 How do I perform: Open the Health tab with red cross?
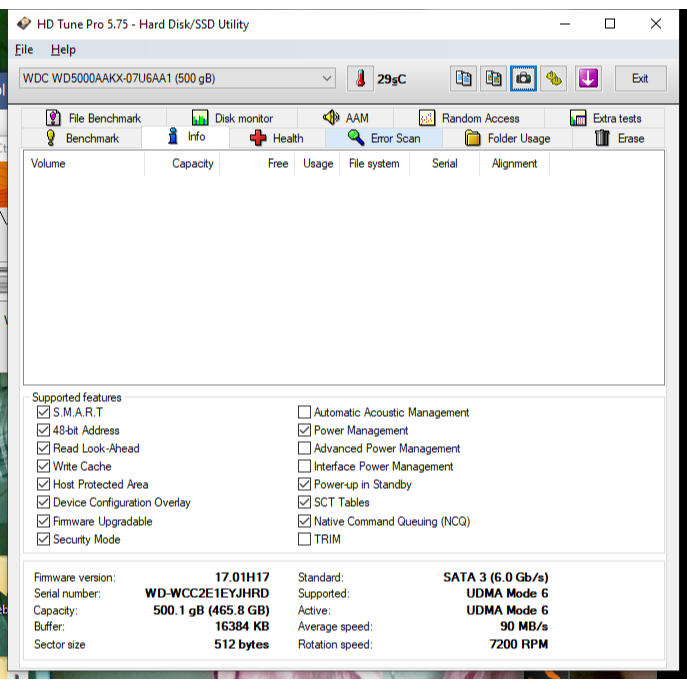coord(276,138)
